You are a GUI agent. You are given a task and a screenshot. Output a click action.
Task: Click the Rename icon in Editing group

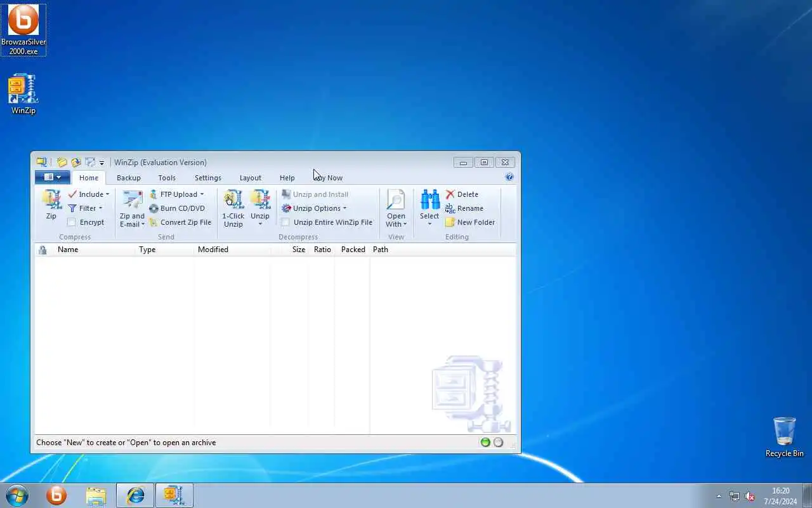(450, 208)
